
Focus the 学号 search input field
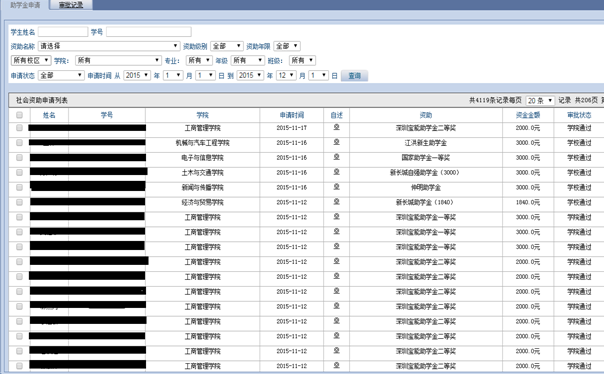pyautogui.click(x=149, y=32)
